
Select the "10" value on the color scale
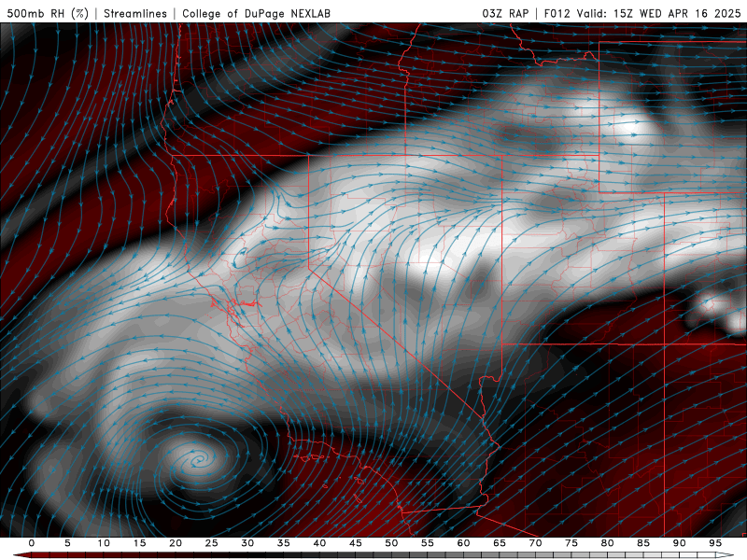point(104,543)
